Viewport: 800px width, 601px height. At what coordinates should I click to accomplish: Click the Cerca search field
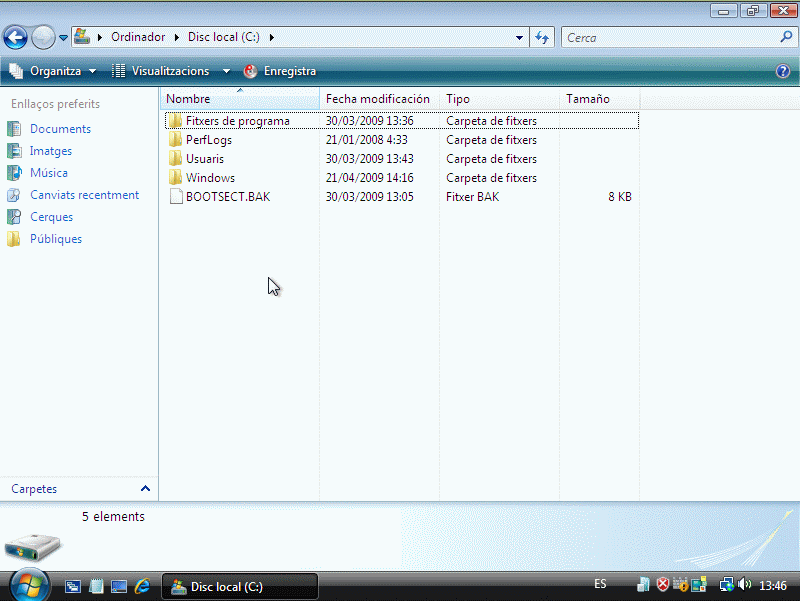(668, 38)
